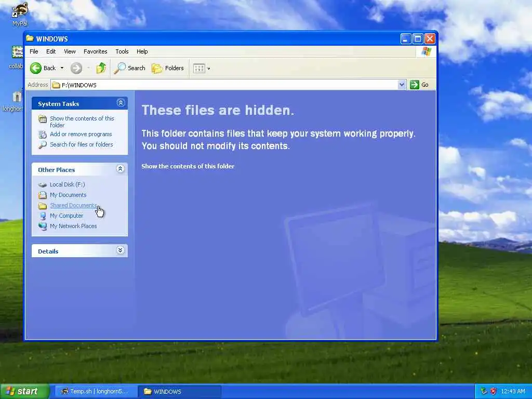Click Search for files or folders link

[x=82, y=144]
